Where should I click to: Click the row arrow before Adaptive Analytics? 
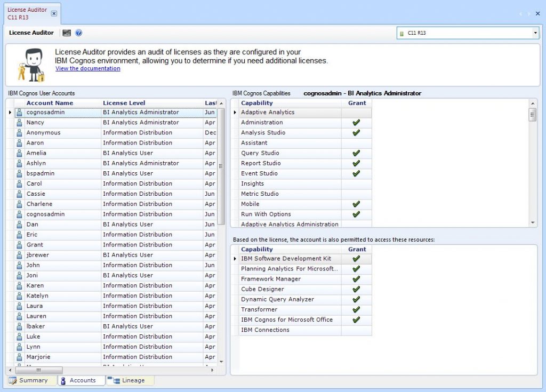[x=235, y=112]
